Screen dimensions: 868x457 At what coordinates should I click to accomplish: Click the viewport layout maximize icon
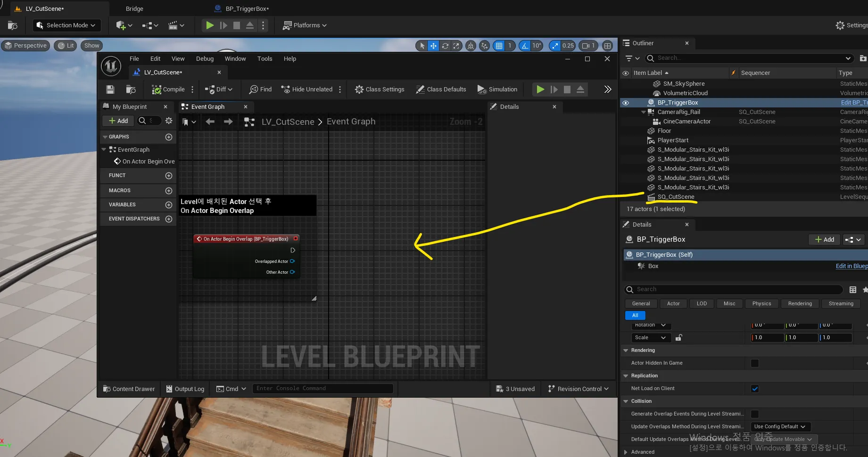(607, 46)
